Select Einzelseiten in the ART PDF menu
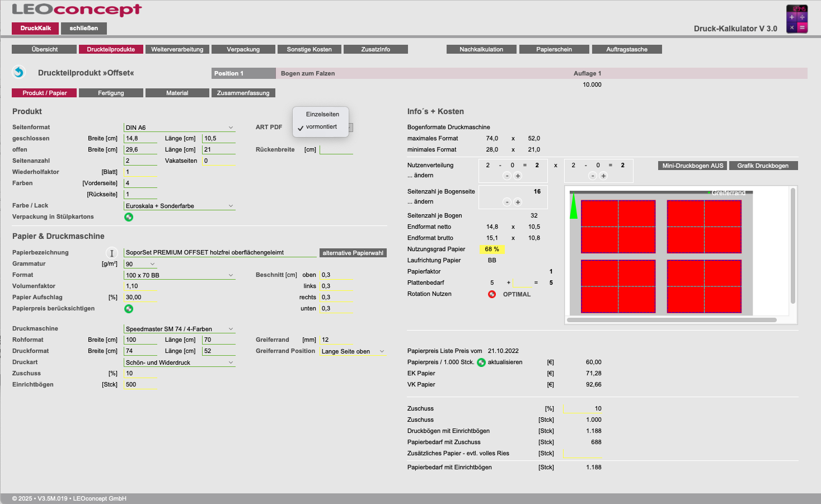 pos(322,114)
